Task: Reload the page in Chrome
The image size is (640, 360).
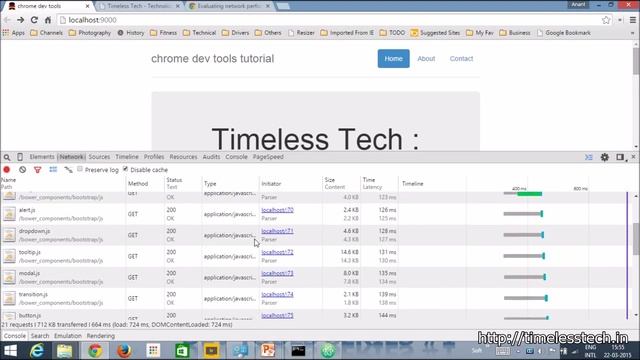Action: point(34,20)
